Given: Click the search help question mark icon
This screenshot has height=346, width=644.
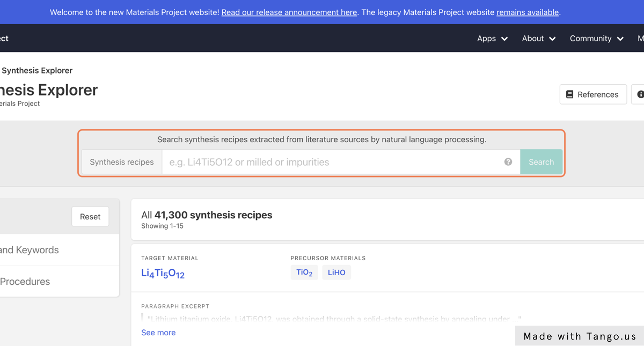Looking at the screenshot, I should click(x=508, y=162).
